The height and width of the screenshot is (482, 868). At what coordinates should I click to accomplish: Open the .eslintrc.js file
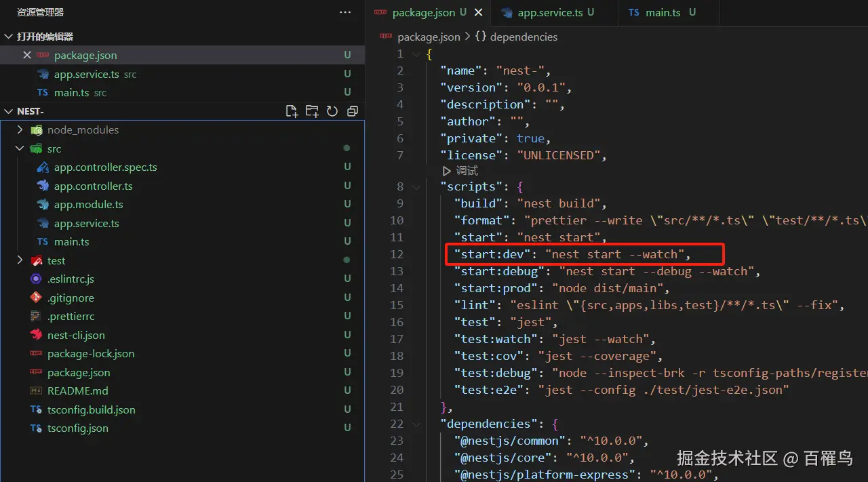point(71,279)
